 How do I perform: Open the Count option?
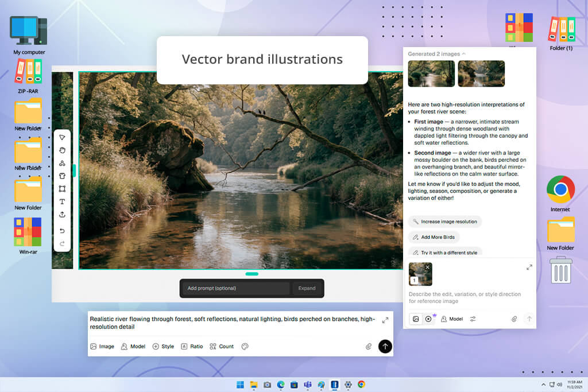click(x=222, y=346)
